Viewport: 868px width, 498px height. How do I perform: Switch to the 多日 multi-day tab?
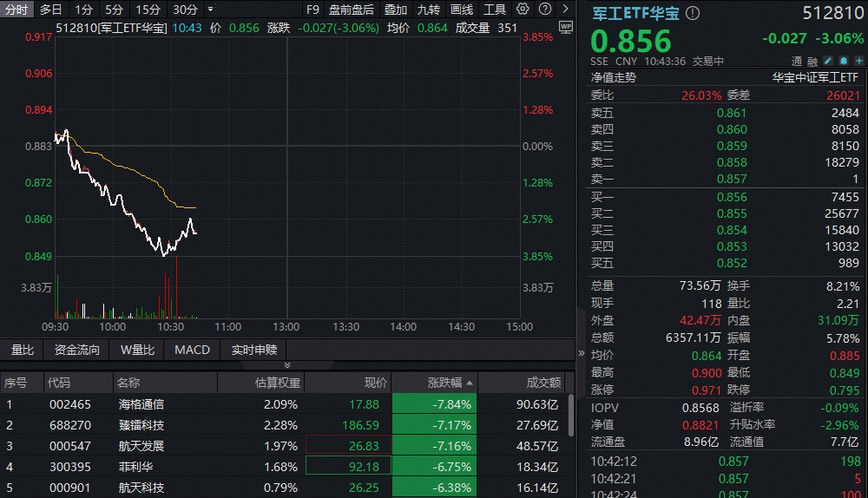click(x=51, y=10)
